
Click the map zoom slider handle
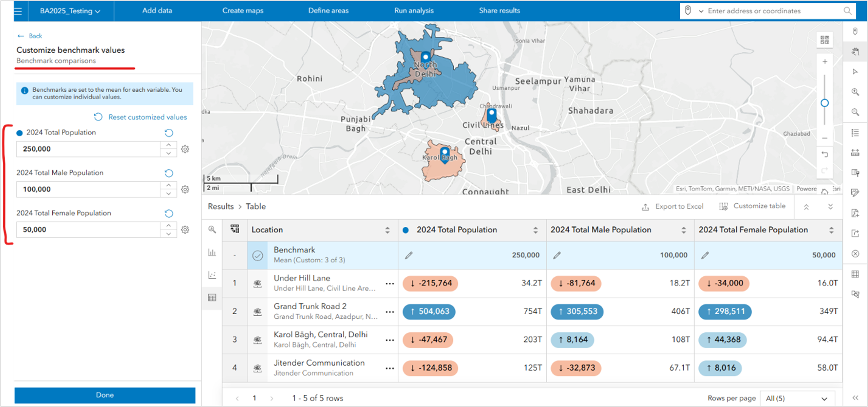click(825, 103)
